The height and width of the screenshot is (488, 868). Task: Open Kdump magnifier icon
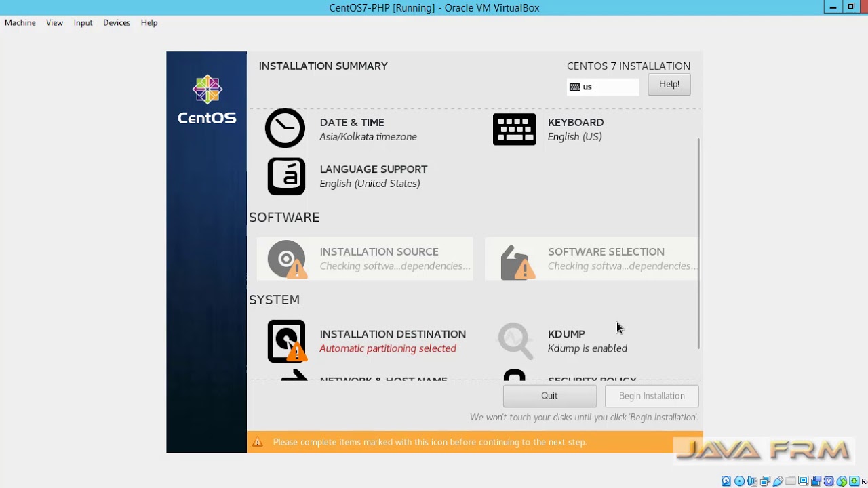tap(515, 340)
